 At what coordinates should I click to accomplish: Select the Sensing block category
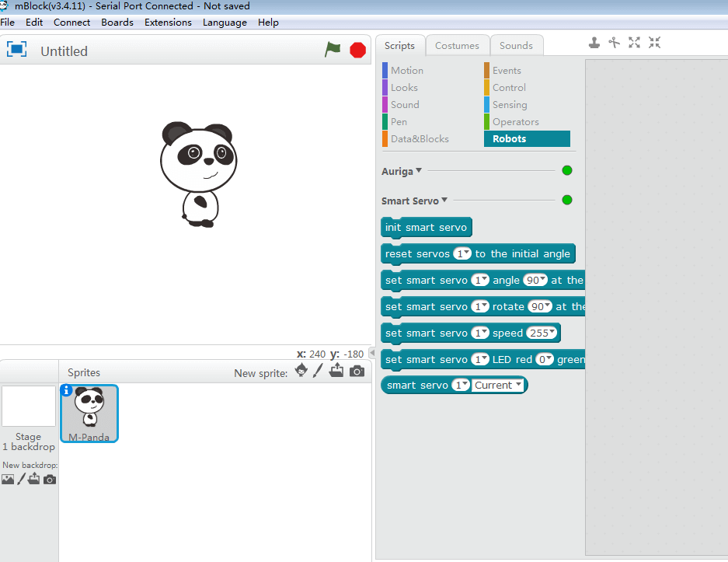(x=510, y=104)
